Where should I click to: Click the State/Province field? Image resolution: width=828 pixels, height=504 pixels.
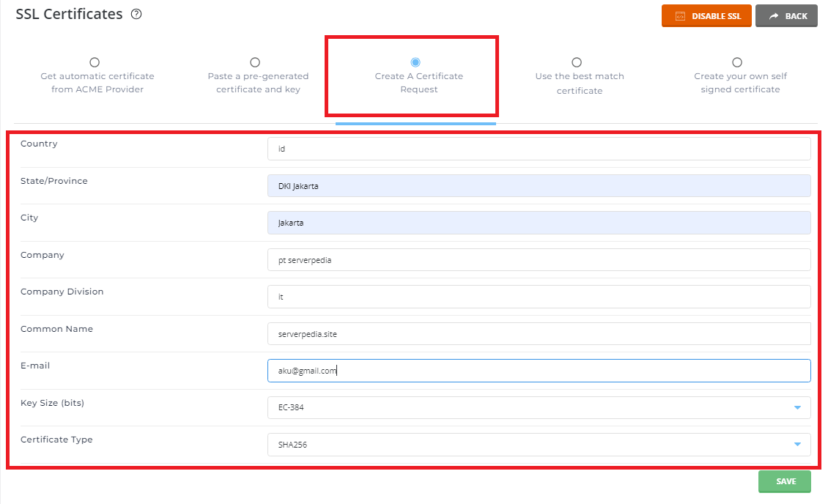(x=539, y=186)
